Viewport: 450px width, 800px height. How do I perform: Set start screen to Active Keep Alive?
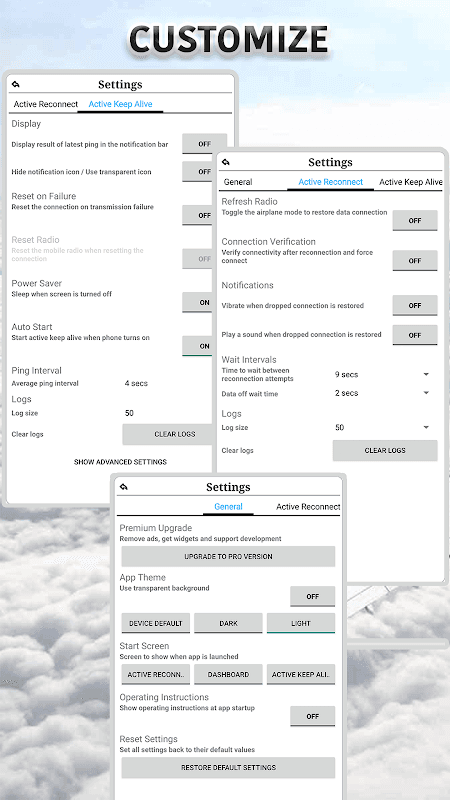pyautogui.click(x=301, y=674)
